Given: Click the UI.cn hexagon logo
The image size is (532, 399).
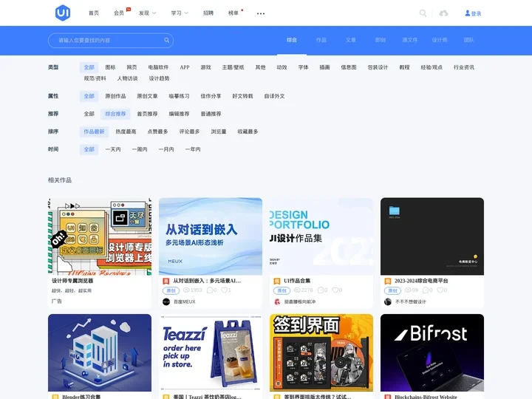Looking at the screenshot, I should coord(63,13).
